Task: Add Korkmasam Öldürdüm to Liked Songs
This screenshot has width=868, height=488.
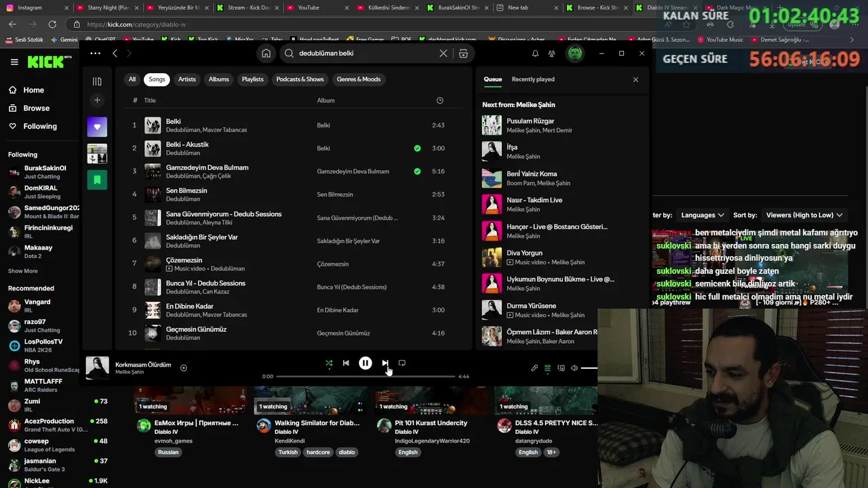Action: tap(183, 368)
